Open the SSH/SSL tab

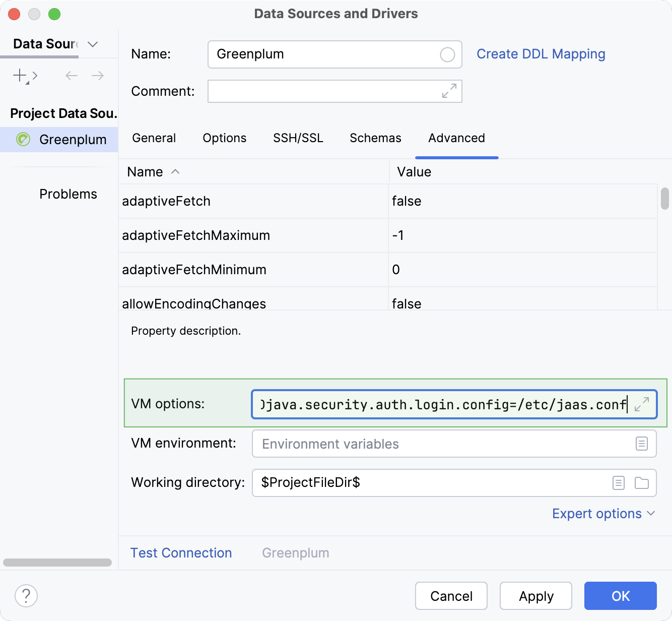coord(298,138)
